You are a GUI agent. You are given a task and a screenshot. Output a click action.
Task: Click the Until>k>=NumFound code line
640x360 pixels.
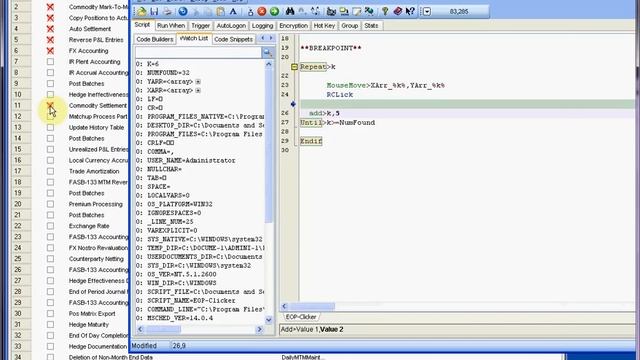tap(338, 122)
